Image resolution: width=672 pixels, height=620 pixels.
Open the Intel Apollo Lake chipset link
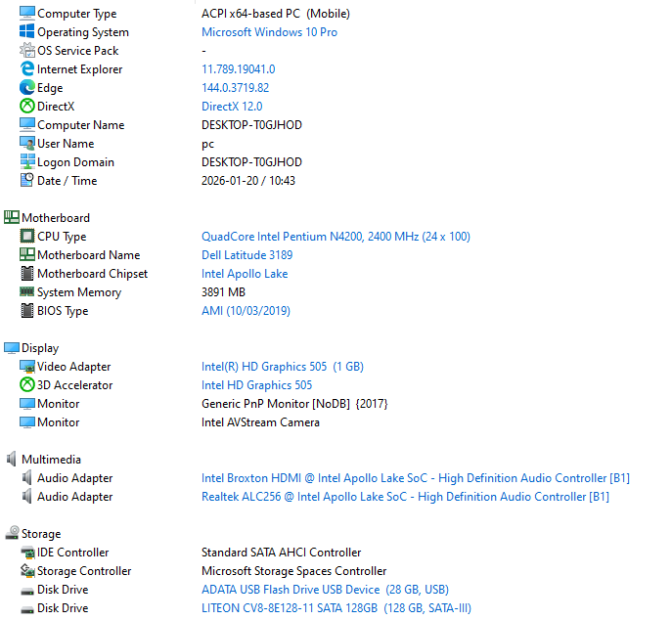[x=245, y=274]
